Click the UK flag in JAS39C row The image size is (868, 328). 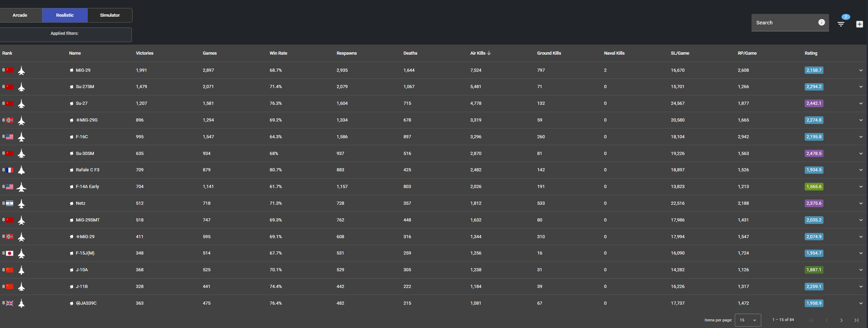(10, 303)
